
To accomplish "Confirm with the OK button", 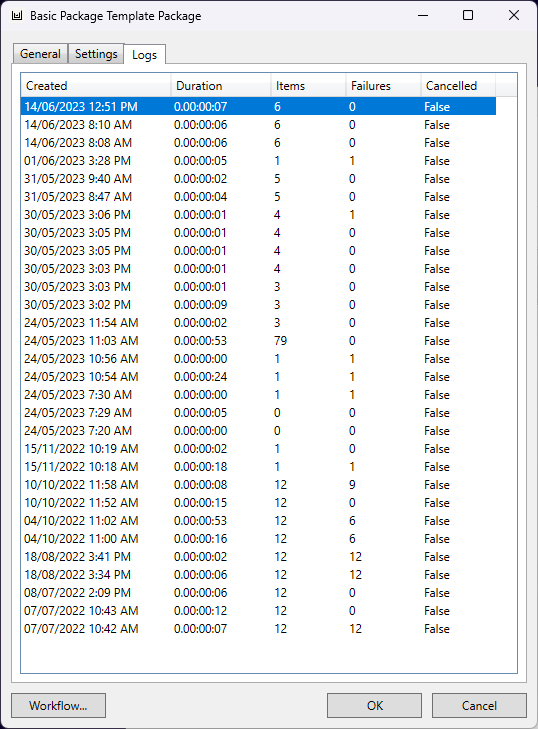I will (374, 705).
